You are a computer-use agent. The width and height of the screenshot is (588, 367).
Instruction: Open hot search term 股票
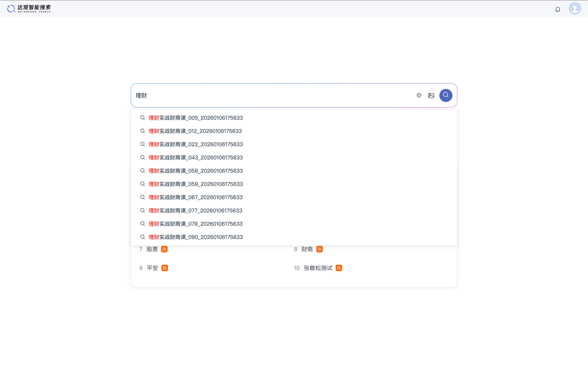(152, 249)
